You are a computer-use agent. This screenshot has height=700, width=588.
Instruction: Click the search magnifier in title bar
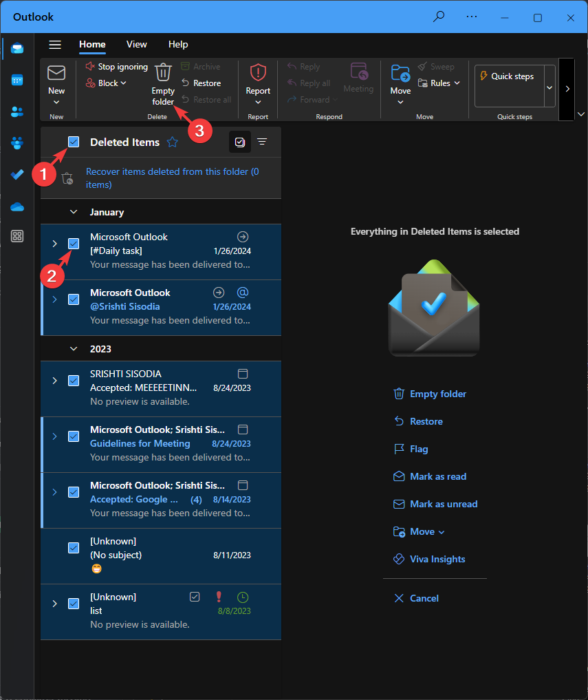[x=439, y=17]
